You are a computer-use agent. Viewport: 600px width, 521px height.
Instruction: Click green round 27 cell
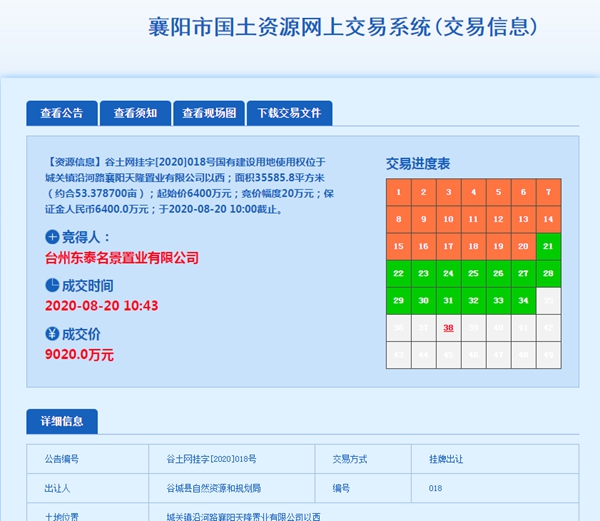click(523, 274)
